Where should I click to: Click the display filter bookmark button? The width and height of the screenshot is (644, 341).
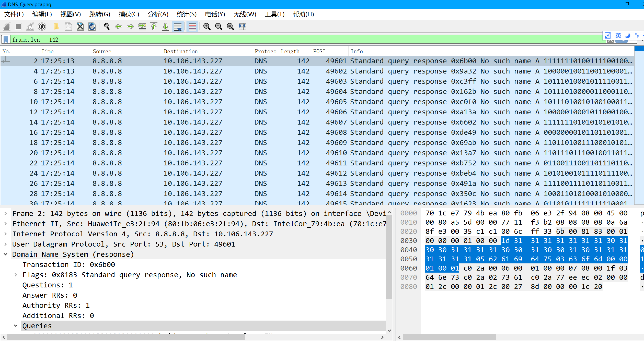[x=6, y=40]
